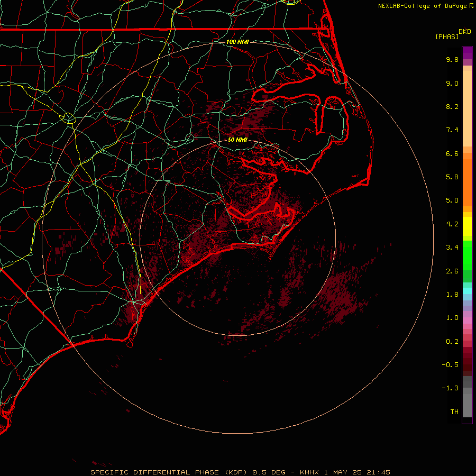
Task: Click the 9.0 scale value
Action: (x=452, y=83)
